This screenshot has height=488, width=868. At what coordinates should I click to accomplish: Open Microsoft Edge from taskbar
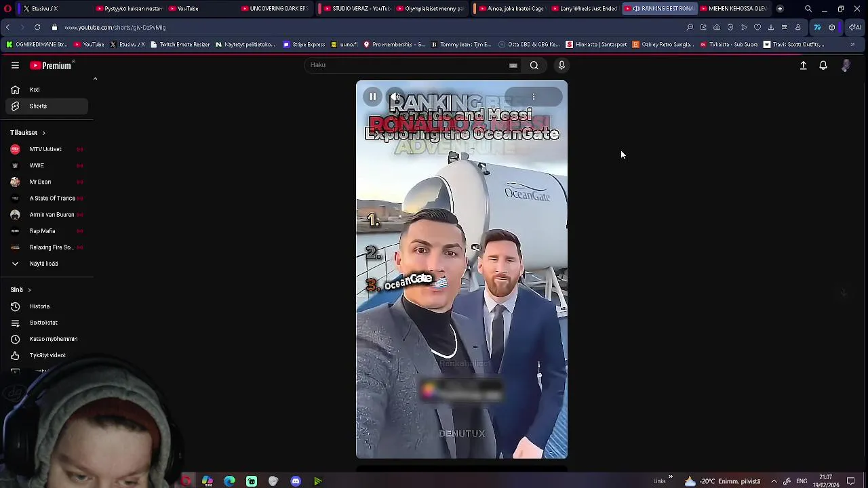[229, 481]
